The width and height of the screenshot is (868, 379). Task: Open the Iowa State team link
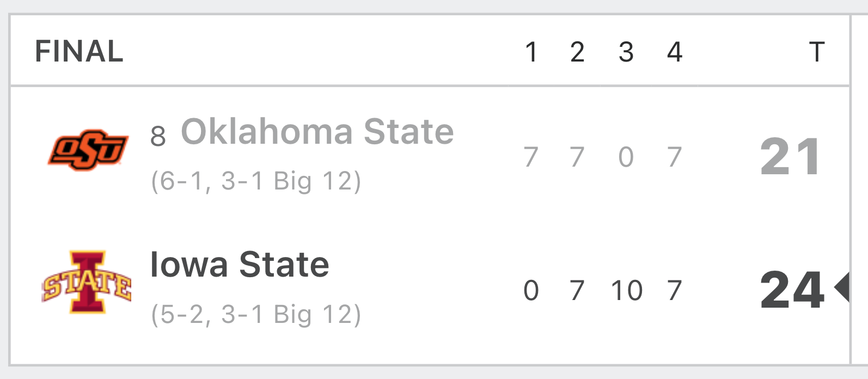tap(240, 265)
